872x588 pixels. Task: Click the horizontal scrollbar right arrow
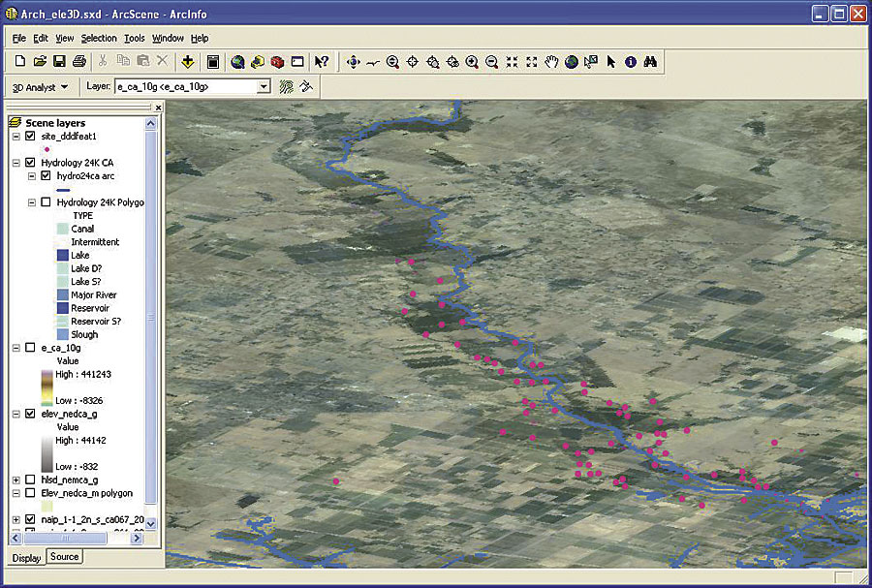137,538
